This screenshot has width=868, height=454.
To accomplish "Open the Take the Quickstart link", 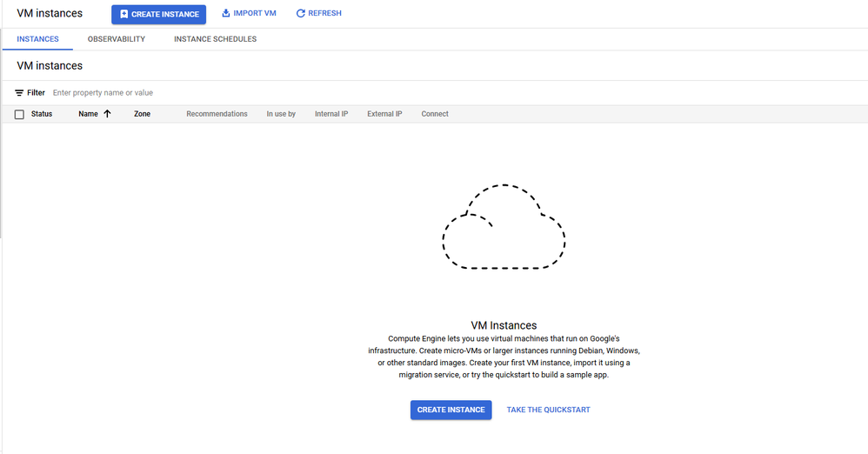I will coord(549,411).
